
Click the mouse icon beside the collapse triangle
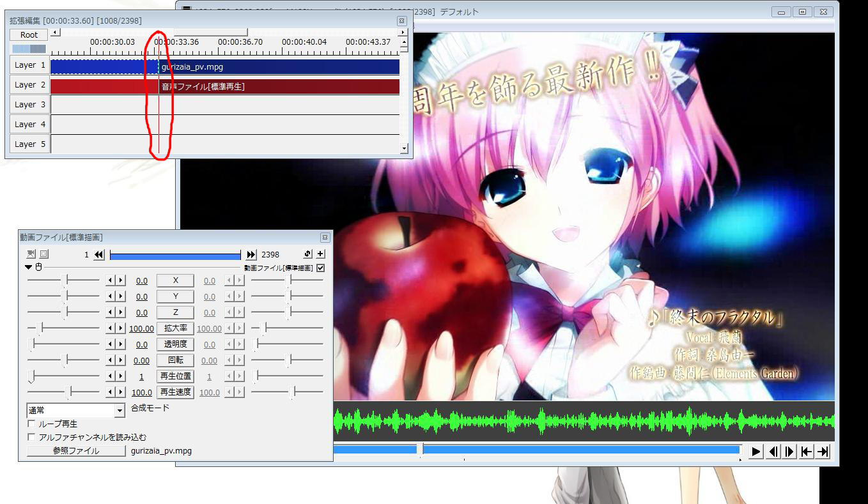38,268
